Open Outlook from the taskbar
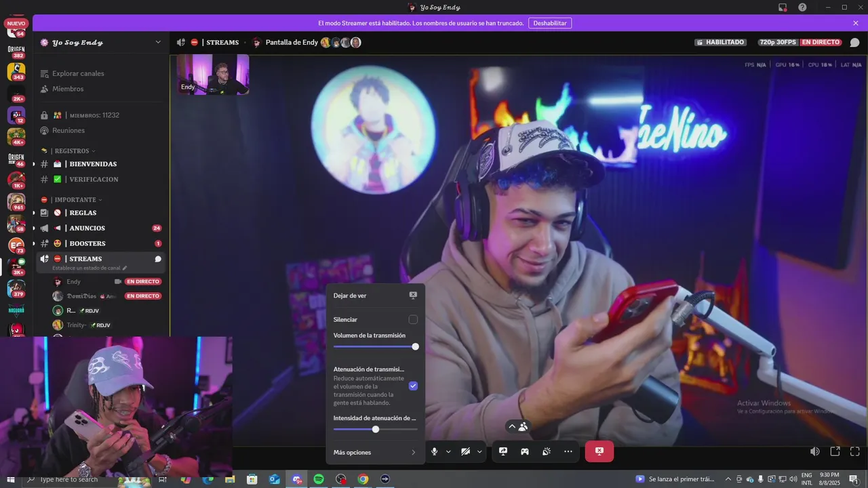Image resolution: width=868 pixels, height=488 pixels. pyautogui.click(x=275, y=479)
